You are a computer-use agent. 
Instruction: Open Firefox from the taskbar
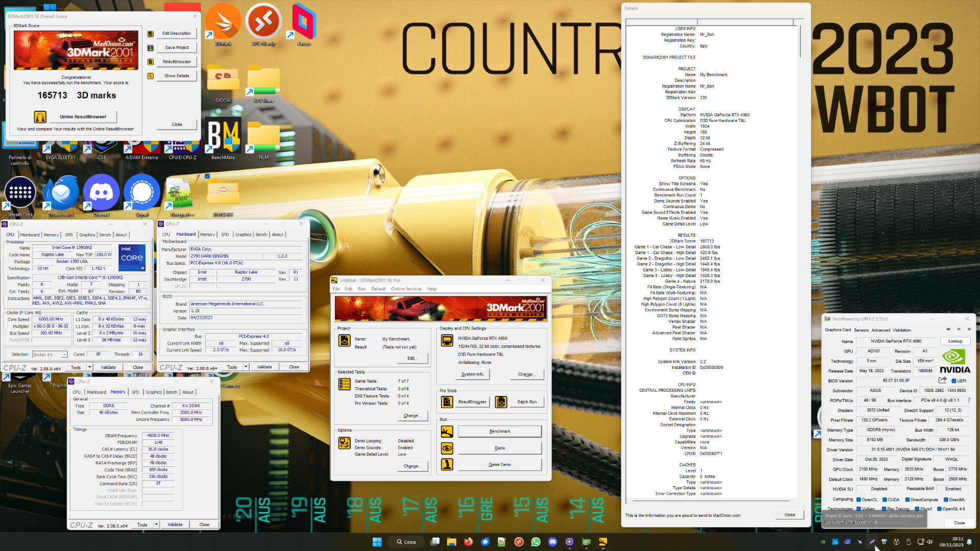tap(468, 542)
